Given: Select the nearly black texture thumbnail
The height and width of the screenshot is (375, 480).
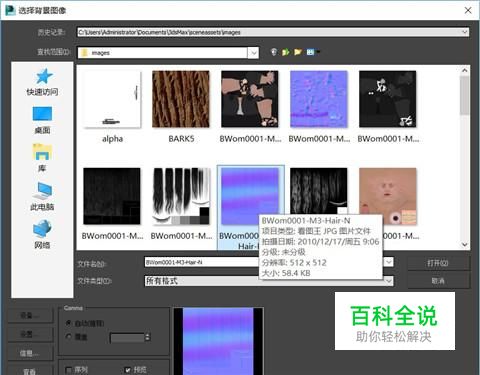Looking at the screenshot, I should 112,196.
